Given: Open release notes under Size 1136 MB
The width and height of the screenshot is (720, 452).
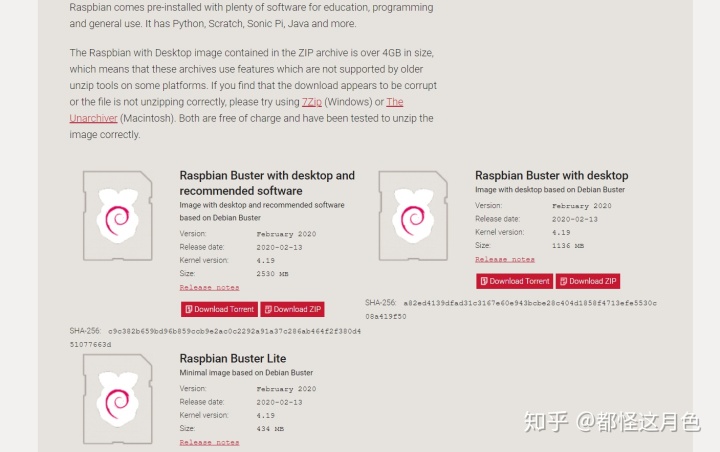Looking at the screenshot, I should point(505,260).
